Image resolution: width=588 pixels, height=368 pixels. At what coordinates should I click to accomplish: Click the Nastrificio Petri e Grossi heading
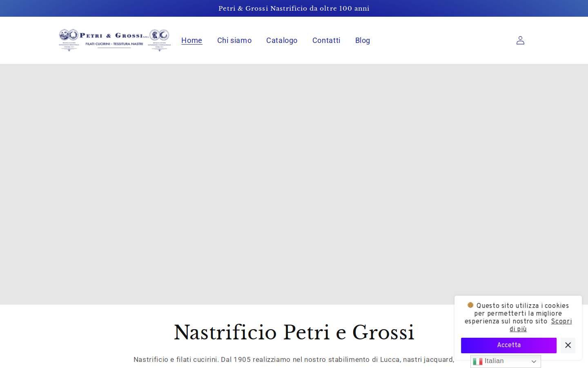294,332
